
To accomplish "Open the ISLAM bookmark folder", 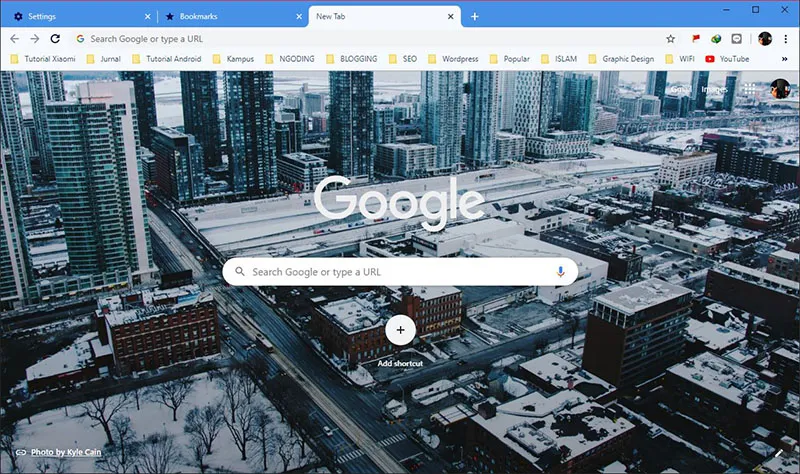I will pos(559,59).
